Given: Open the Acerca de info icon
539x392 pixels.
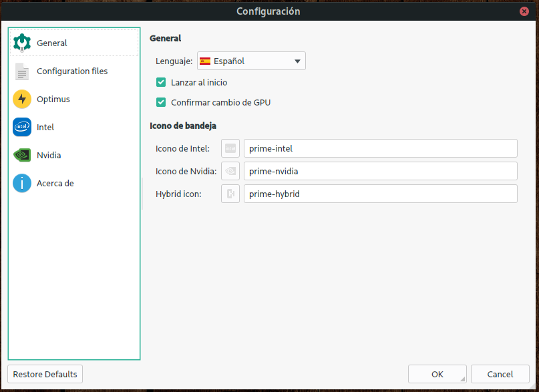Looking at the screenshot, I should coord(22,183).
